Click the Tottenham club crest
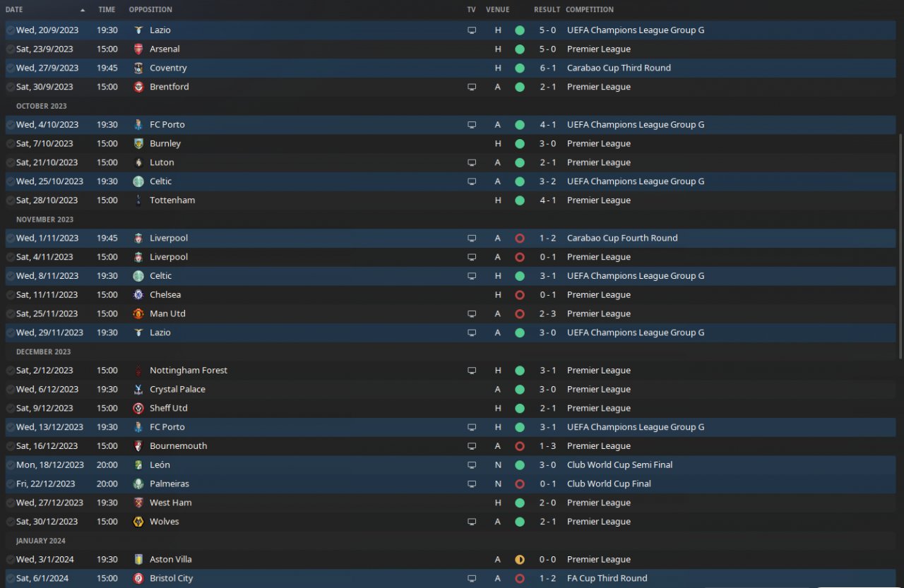This screenshot has width=904, height=588. coord(138,200)
